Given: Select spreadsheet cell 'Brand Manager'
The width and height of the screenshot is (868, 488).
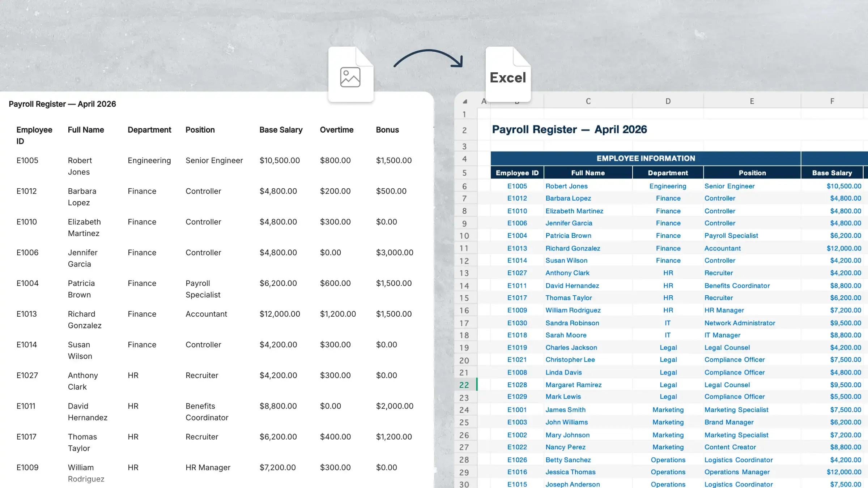Looking at the screenshot, I should (x=752, y=422).
